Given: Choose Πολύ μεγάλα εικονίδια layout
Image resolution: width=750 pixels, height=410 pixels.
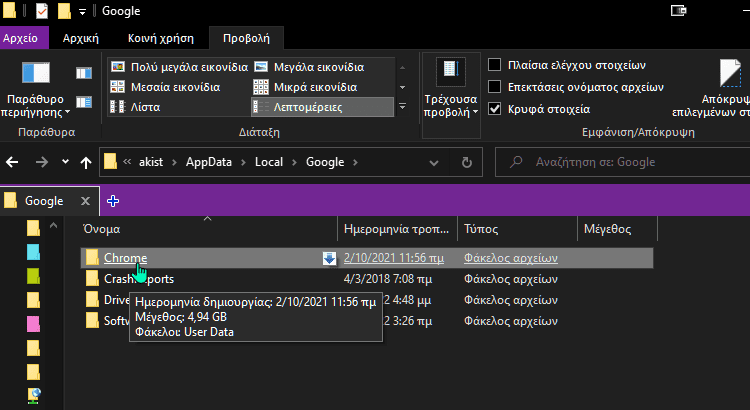Looking at the screenshot, I should point(179,67).
